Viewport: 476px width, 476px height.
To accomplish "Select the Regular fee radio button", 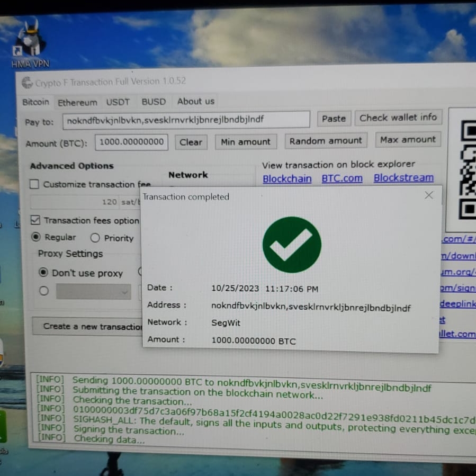I will coord(36,237).
